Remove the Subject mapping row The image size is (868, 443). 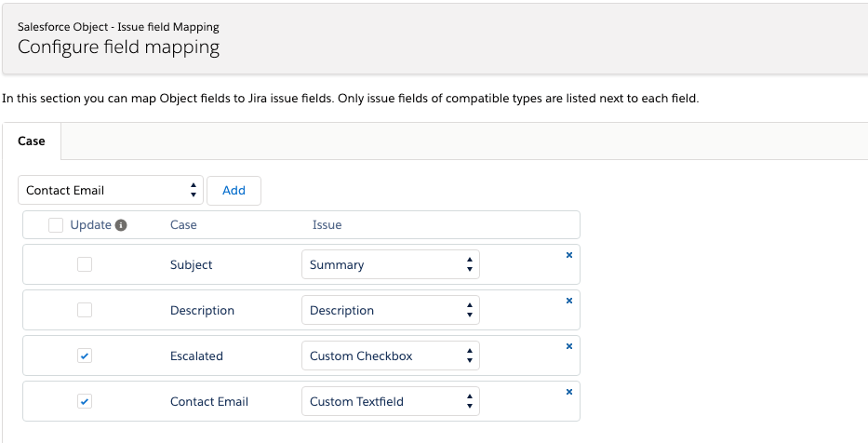pyautogui.click(x=568, y=254)
